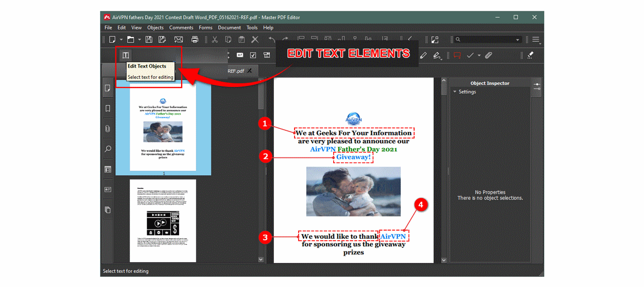Viewport: 644px width, 287px height.
Task: Click the red stamp annotation tool
Action: [x=457, y=55]
